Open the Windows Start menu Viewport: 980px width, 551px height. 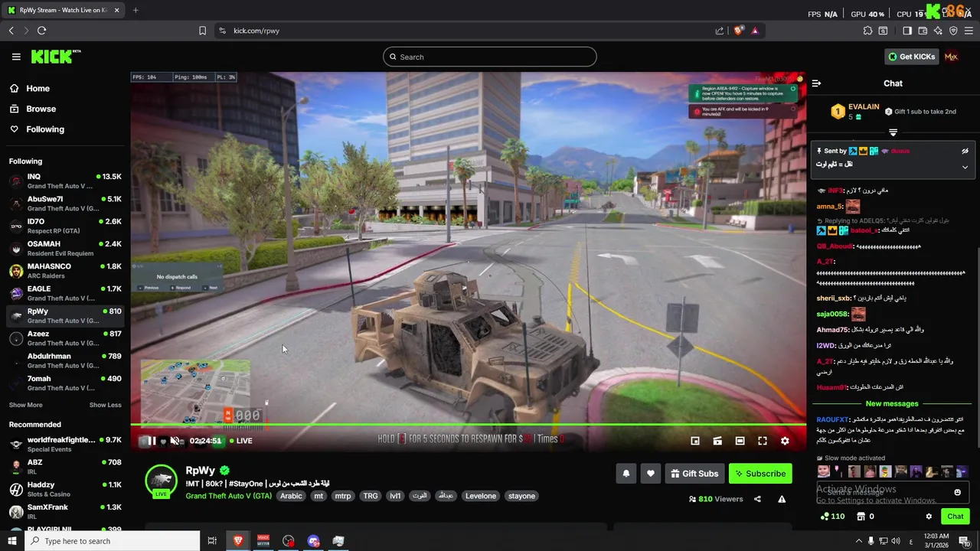click(11, 541)
